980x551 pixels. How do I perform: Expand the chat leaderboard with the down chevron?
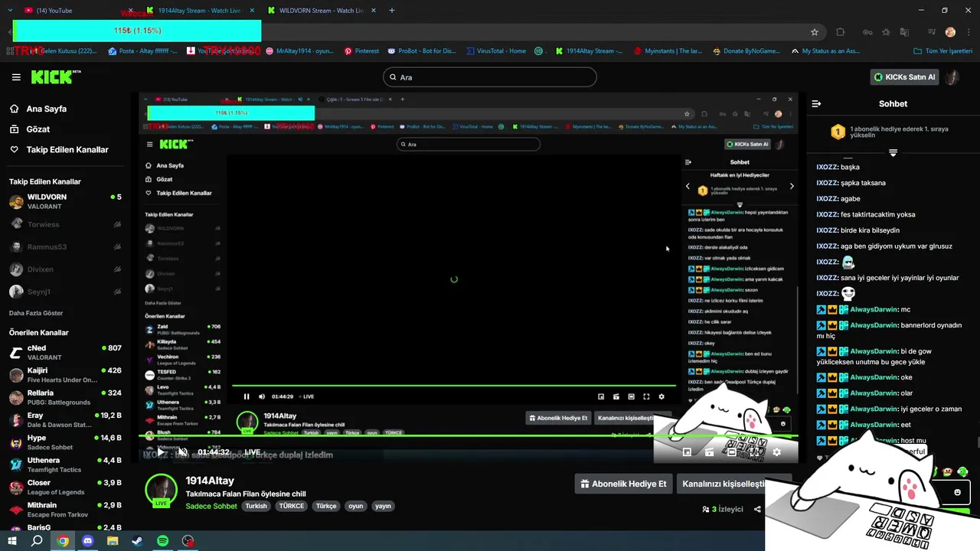(893, 153)
